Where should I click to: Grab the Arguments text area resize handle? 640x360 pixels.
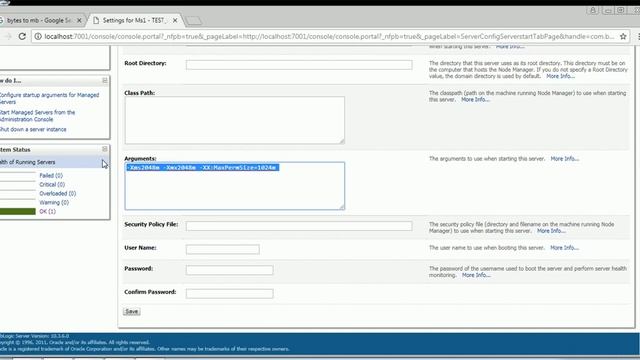pos(342,207)
